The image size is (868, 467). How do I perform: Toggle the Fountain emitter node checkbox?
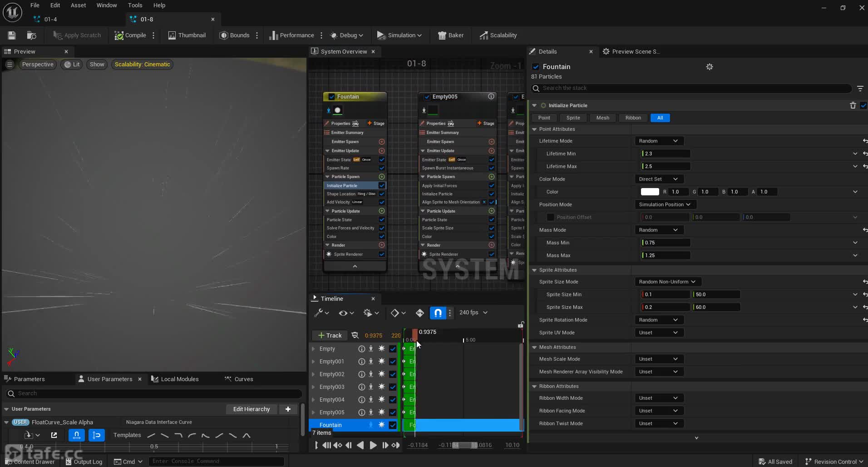point(331,97)
